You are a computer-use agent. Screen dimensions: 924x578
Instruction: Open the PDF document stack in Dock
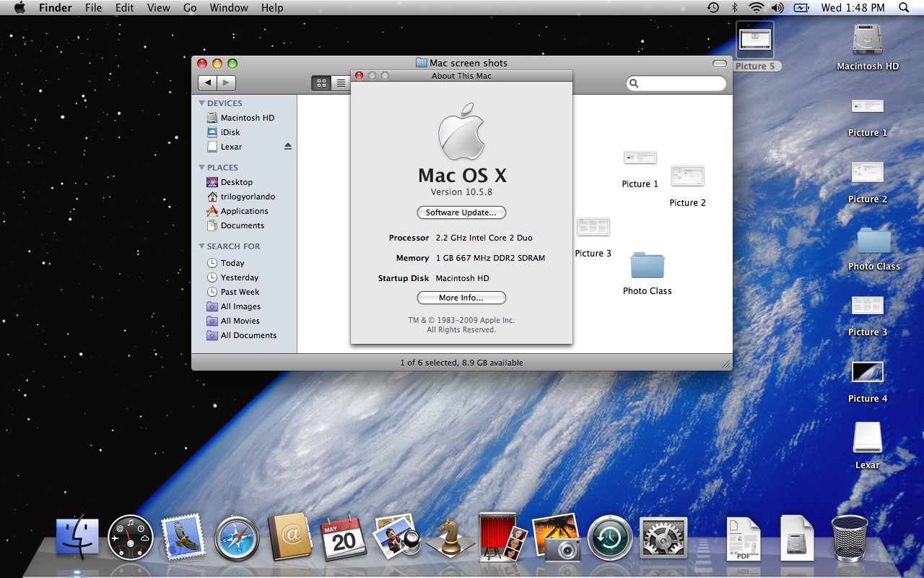pyautogui.click(x=744, y=539)
